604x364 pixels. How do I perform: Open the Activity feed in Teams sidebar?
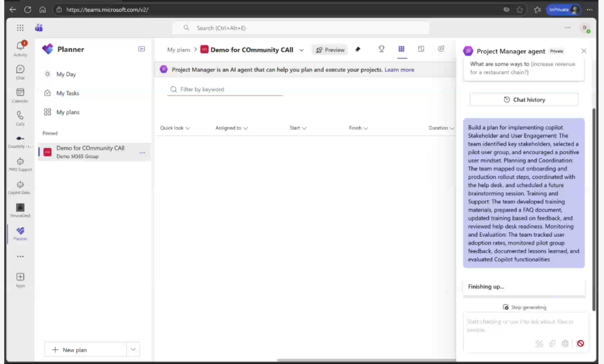coord(20,48)
